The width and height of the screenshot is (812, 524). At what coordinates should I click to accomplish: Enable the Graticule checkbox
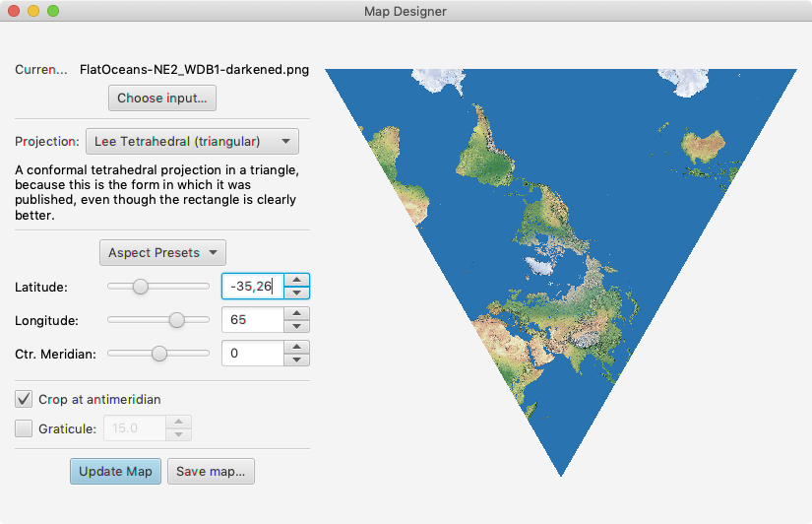pyautogui.click(x=25, y=428)
